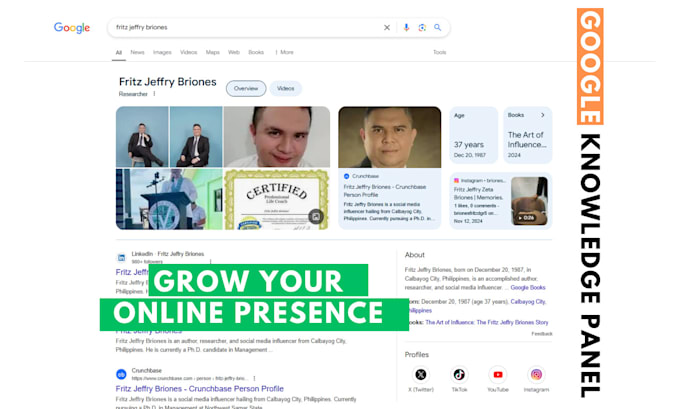
Task: Open Fritz Jeffry Briones - Crunchbase Person Profile link
Action: [x=199, y=389]
